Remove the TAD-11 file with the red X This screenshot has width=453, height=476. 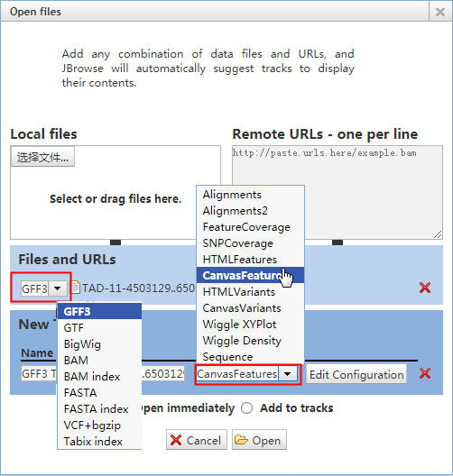click(x=425, y=288)
